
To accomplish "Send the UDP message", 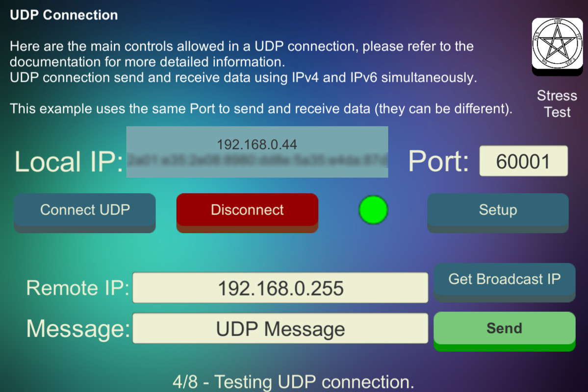I will point(504,331).
